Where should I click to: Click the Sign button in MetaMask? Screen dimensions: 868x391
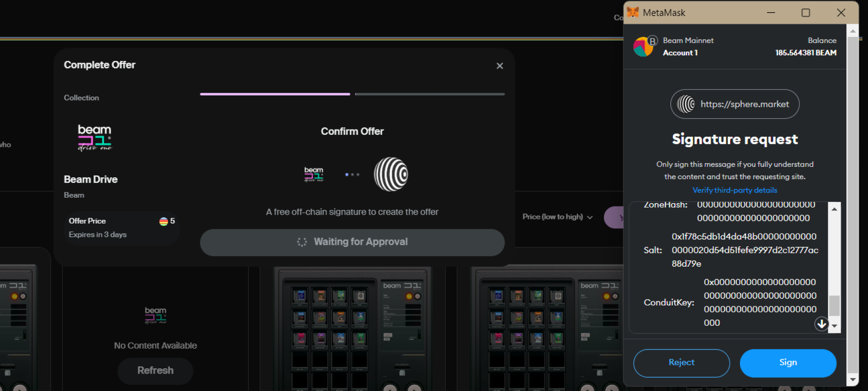788,363
